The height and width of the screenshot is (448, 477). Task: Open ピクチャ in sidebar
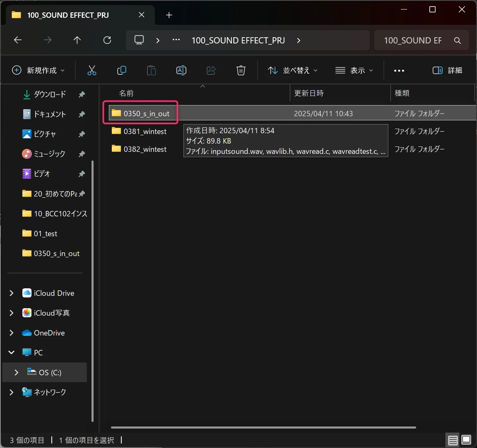[x=39, y=134]
